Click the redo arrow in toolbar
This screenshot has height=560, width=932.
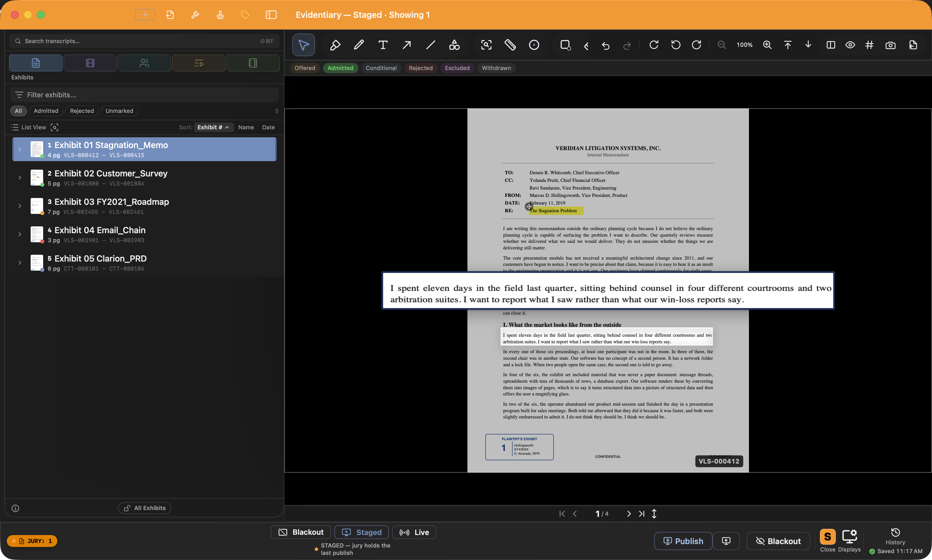pyautogui.click(x=627, y=46)
